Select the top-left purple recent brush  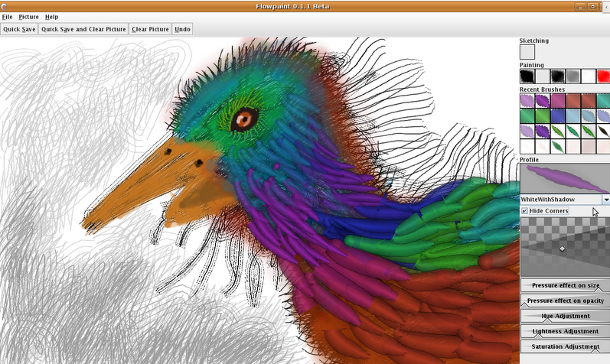[x=527, y=100]
